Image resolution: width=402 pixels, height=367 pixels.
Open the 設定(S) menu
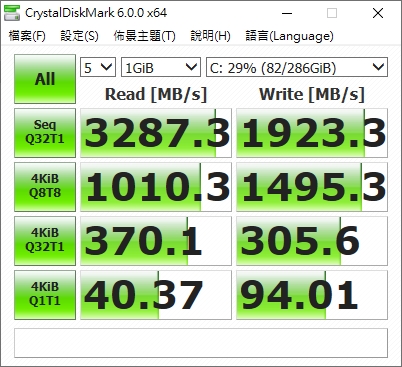pos(79,36)
